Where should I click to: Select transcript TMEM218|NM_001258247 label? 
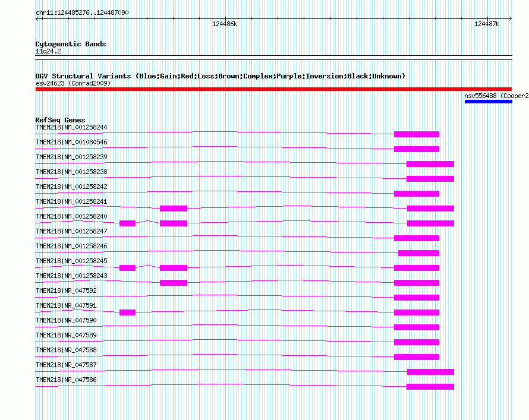[x=71, y=231]
